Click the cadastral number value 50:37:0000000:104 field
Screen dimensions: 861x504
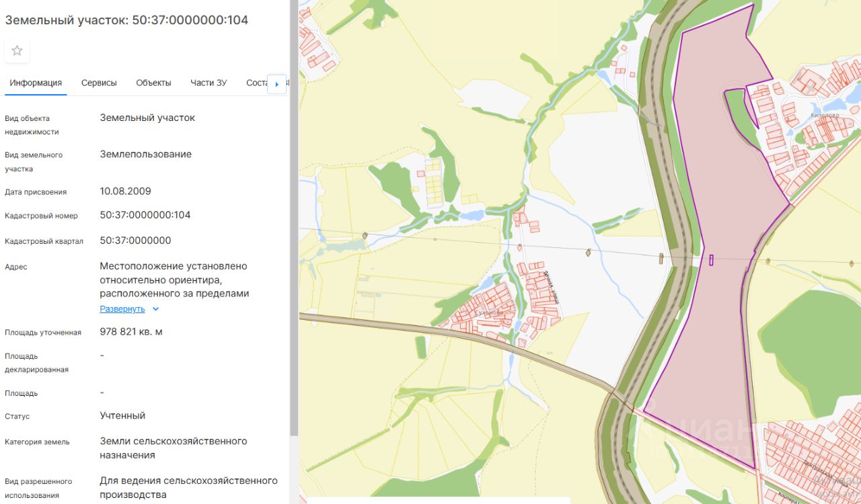click(x=145, y=215)
